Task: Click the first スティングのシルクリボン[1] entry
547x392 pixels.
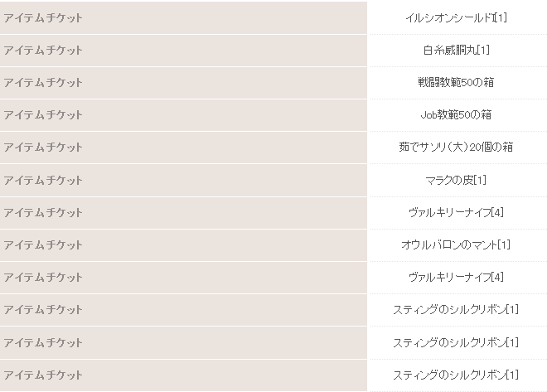Action: tap(456, 309)
